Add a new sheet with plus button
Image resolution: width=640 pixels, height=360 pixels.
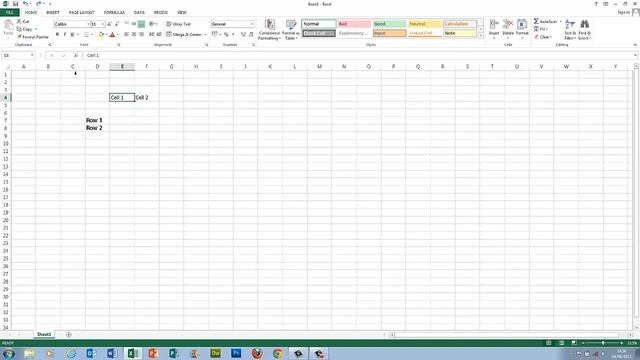pos(69,335)
